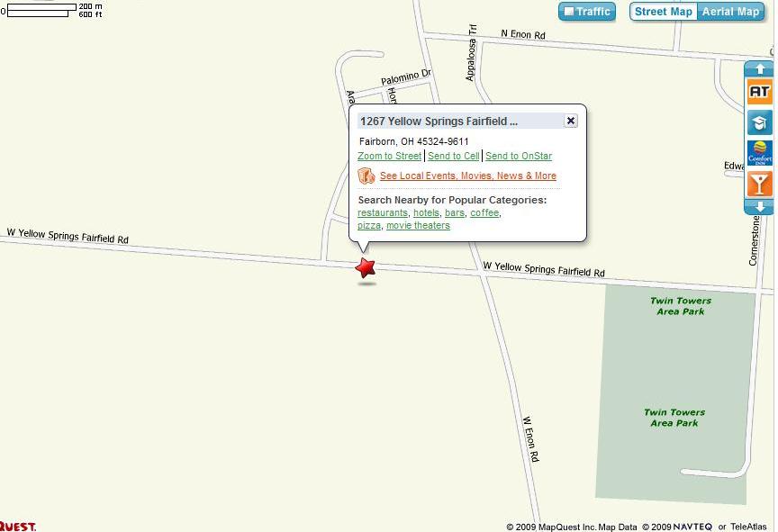Switch to the Street Map view
778x532 pixels.
(664, 12)
